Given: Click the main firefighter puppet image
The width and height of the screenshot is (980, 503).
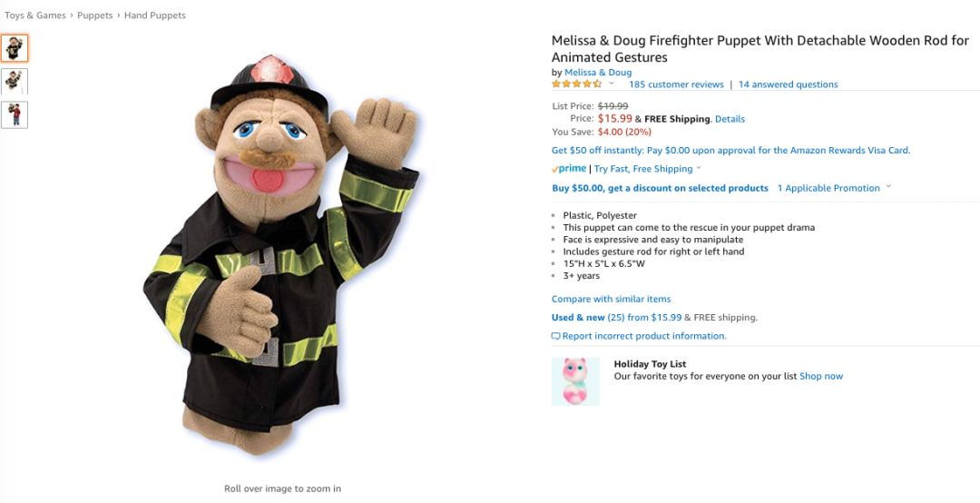Looking at the screenshot, I should (281, 255).
